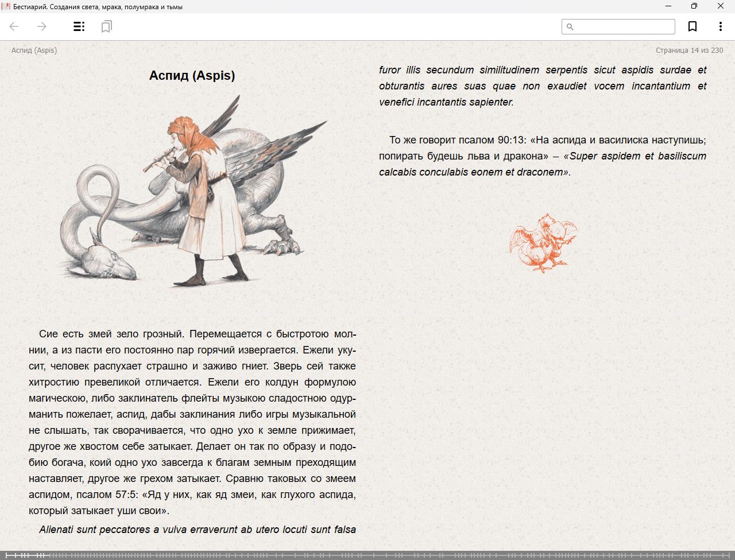Click the small 'Аспид (Aspis)' chapter label in header
This screenshot has height=560, width=735.
(x=34, y=50)
